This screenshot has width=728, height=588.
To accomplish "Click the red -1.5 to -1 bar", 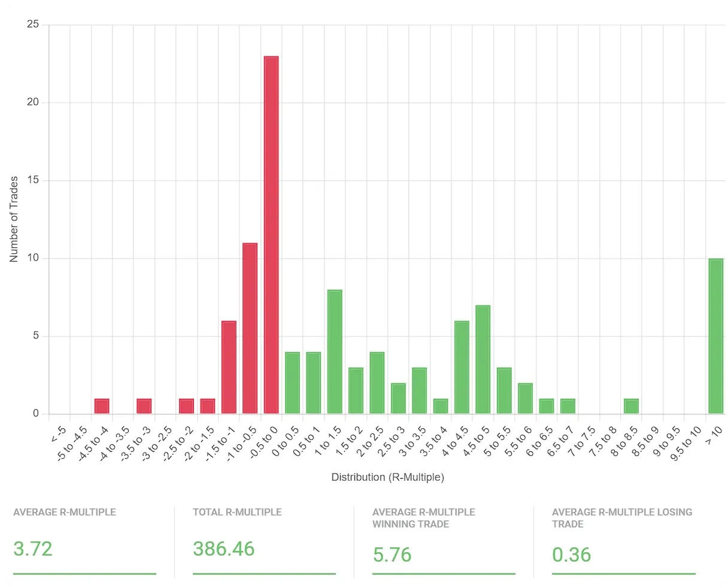I will coord(229,367).
